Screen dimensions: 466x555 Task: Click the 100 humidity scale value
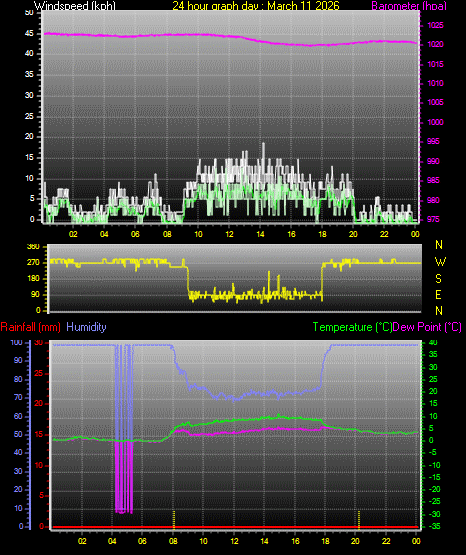point(17,343)
